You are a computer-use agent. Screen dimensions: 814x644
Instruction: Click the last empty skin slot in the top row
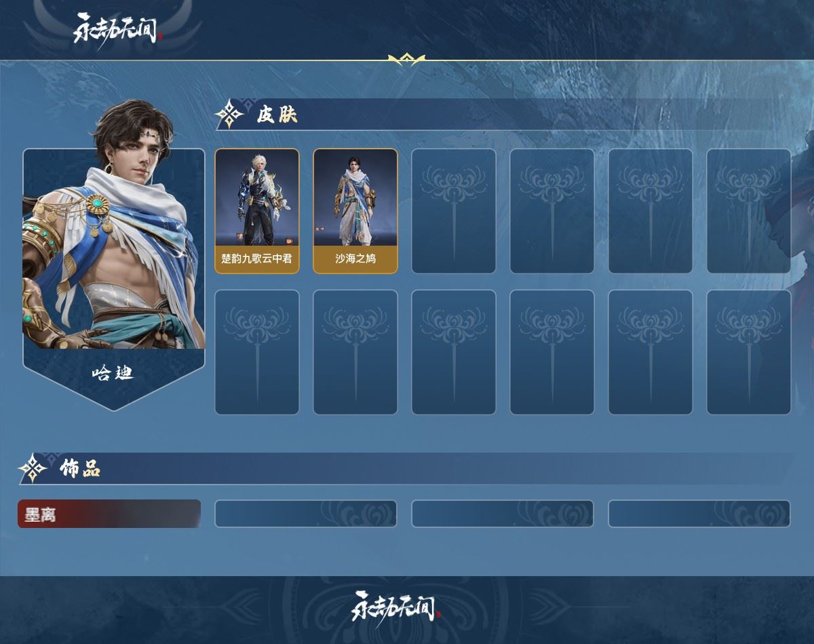point(749,211)
